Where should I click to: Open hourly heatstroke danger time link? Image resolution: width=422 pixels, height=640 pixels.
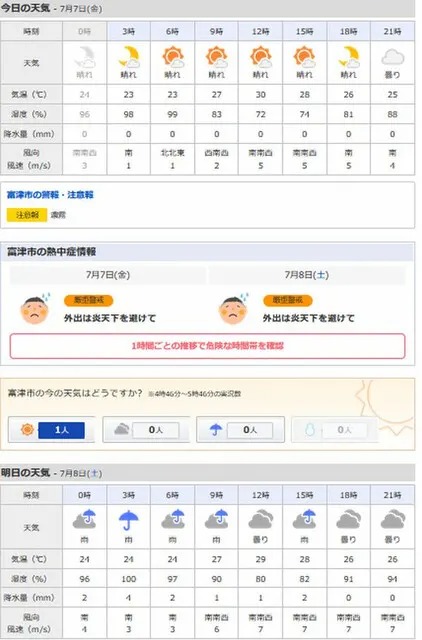click(208, 346)
